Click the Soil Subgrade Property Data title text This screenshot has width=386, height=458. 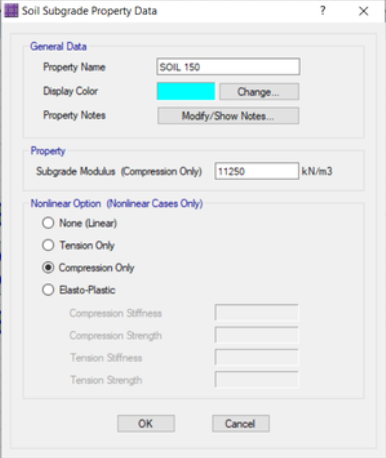point(89,11)
